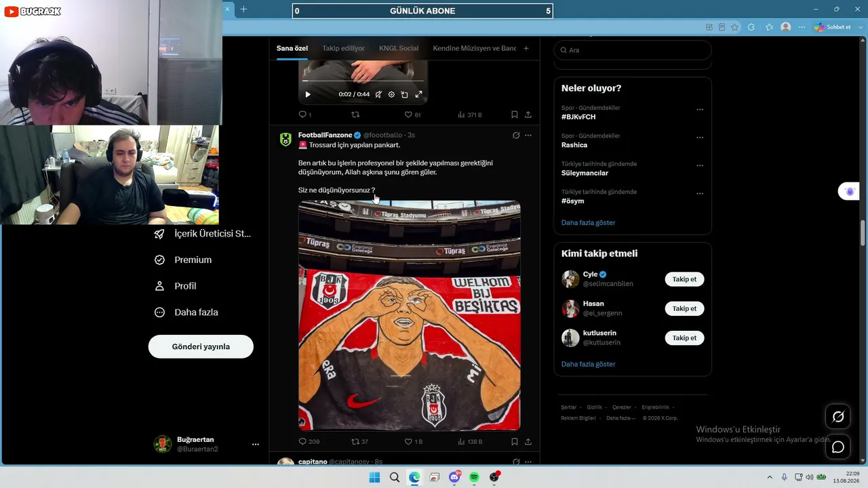Switch to the Sana özel tab
868x488 pixels.
[x=292, y=48]
